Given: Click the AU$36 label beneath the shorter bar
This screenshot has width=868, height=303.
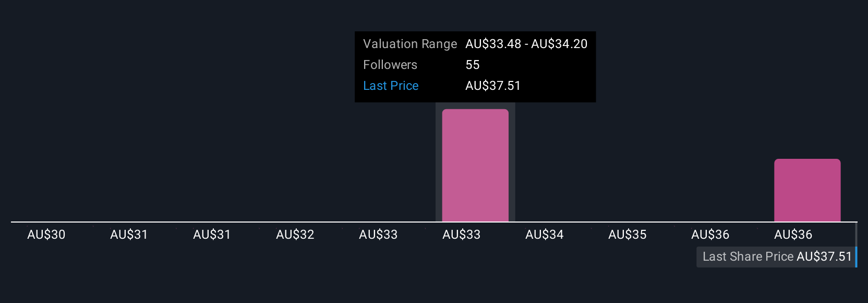Looking at the screenshot, I should (793, 235).
